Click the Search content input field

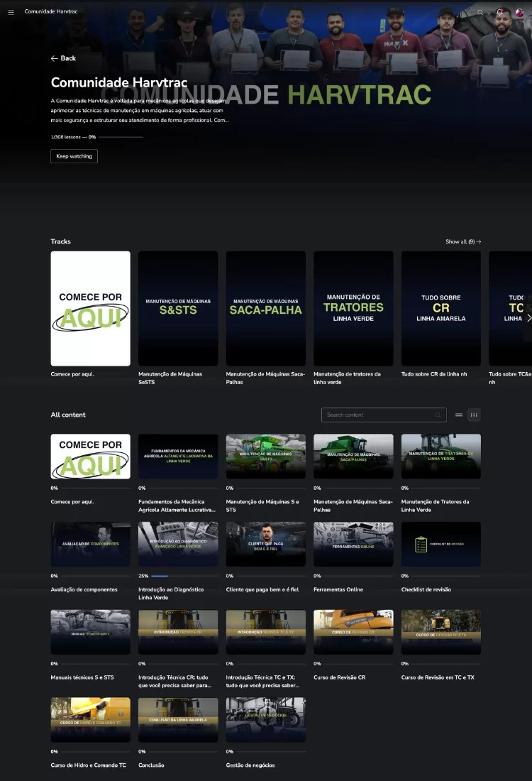tap(384, 415)
